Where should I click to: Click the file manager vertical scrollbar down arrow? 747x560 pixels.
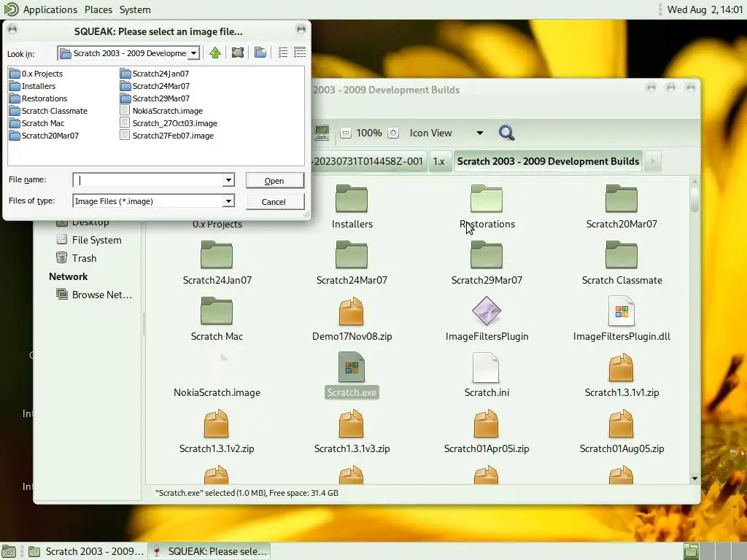coord(694,478)
